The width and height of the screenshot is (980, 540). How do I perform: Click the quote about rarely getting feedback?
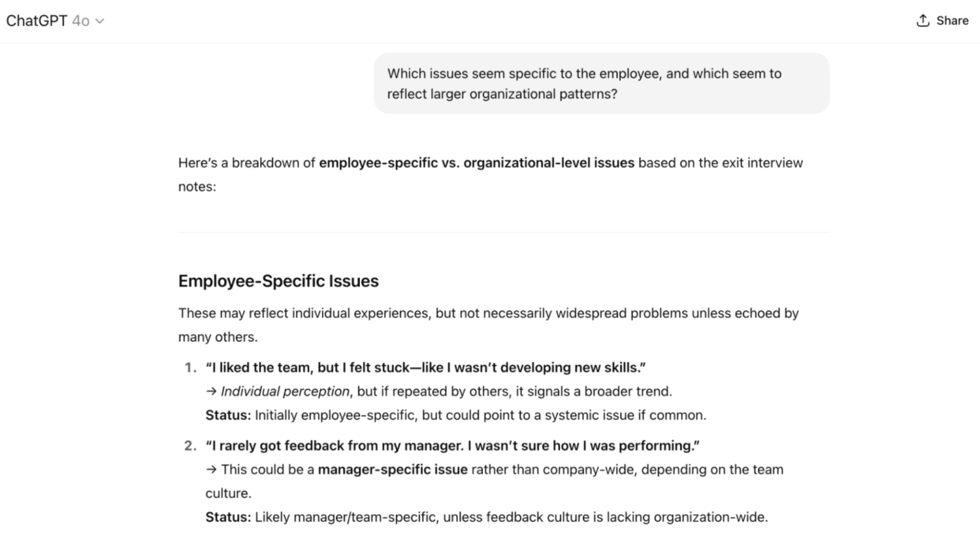coord(452,446)
